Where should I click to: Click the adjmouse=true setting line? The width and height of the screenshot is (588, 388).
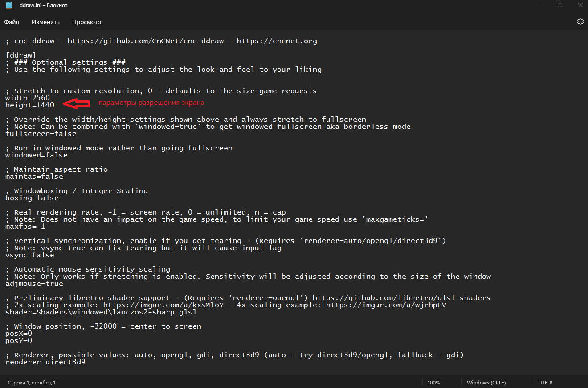click(x=34, y=284)
